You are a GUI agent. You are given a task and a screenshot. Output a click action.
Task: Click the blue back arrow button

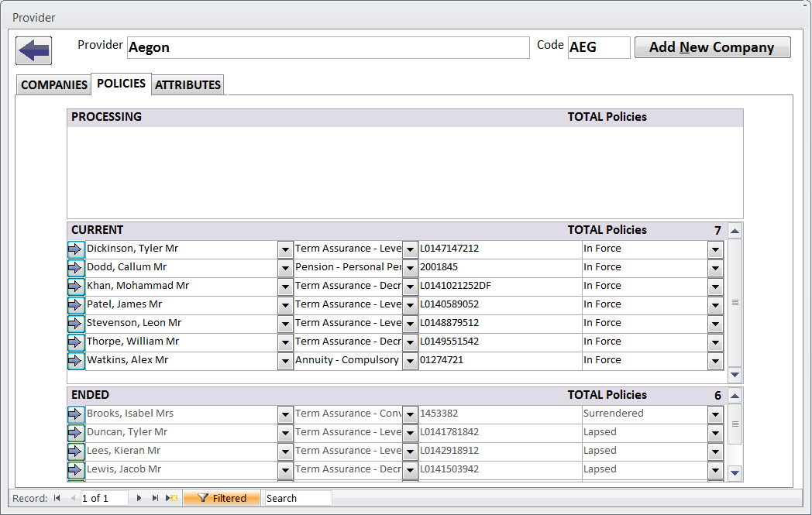[34, 51]
